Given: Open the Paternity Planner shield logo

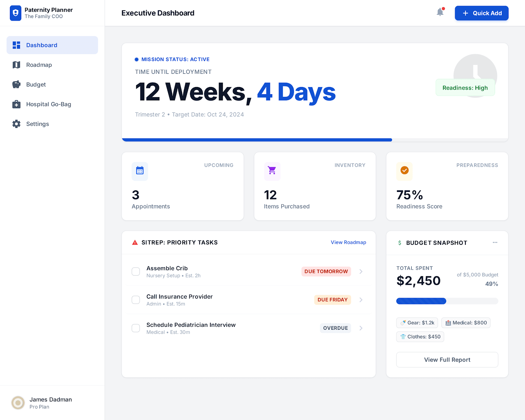Looking at the screenshot, I should pos(15,13).
